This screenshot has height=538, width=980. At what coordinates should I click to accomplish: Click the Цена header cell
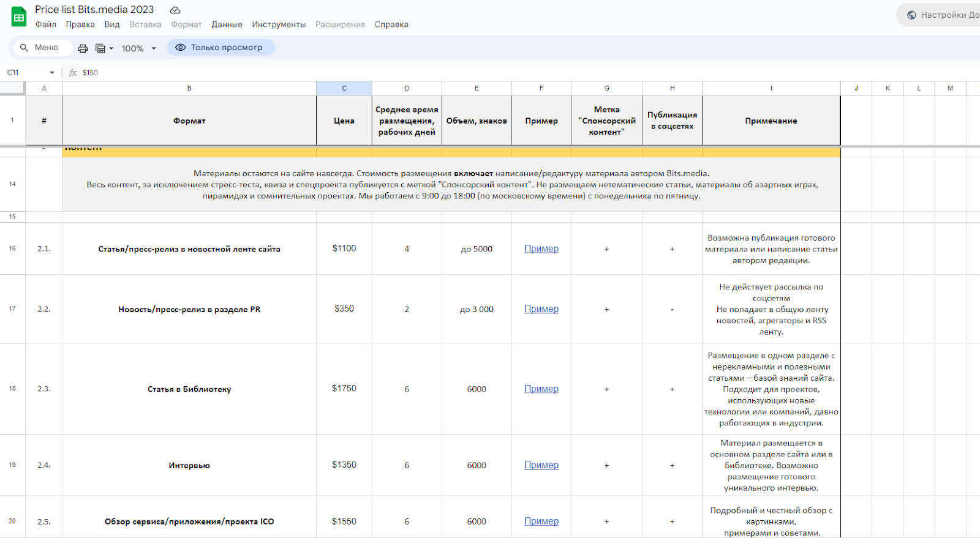[344, 121]
